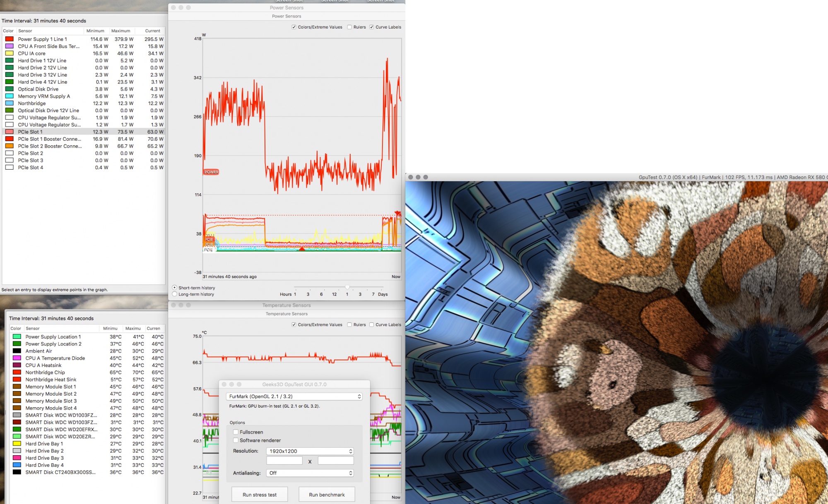Click the Hard Drive Bay 1 yellow swatch
828x504 pixels.
[17, 444]
